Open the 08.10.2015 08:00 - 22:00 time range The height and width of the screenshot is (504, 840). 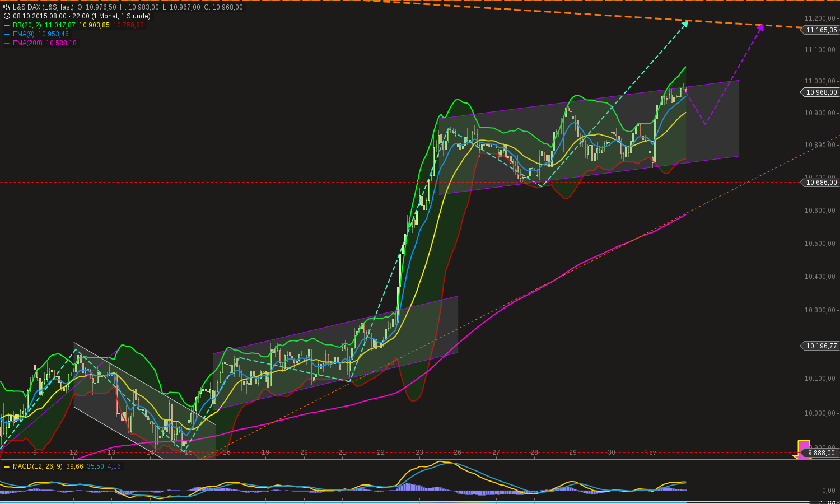tap(82, 16)
